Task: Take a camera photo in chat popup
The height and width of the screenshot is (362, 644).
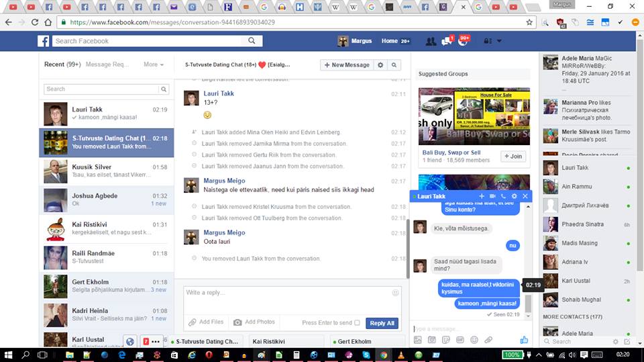Action: (x=431, y=340)
